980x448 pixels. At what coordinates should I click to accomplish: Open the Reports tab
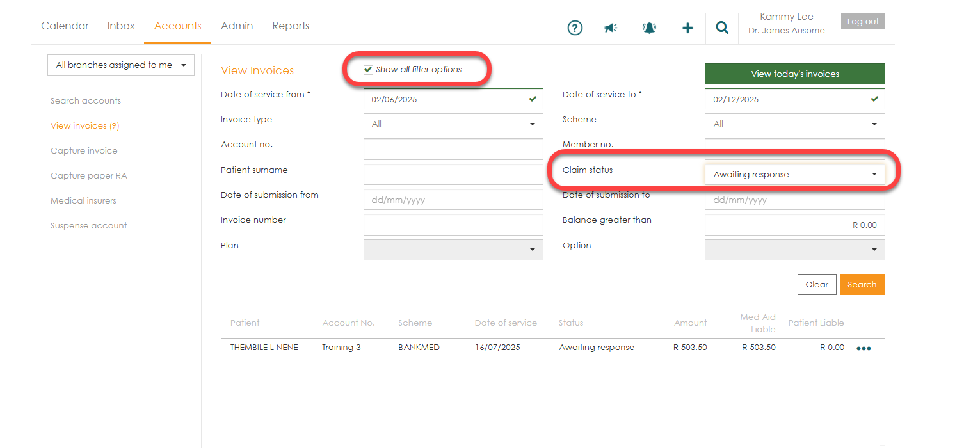[291, 26]
